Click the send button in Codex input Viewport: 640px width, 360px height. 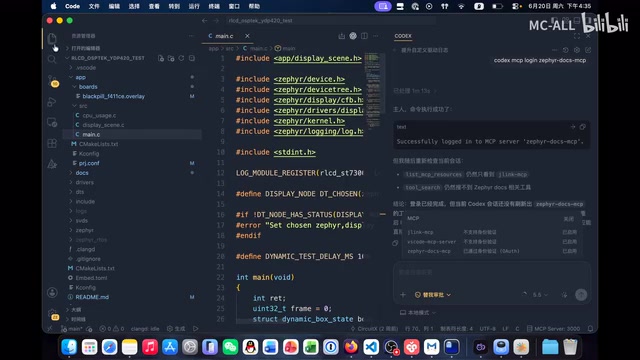coord(581,295)
